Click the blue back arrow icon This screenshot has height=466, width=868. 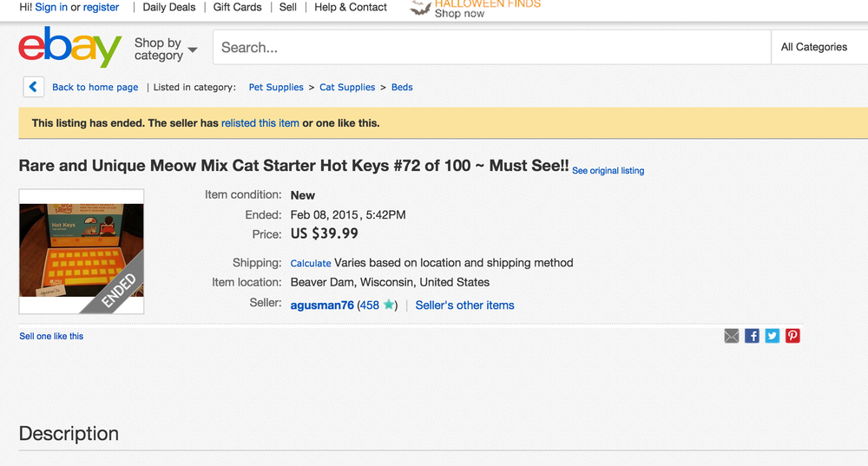[33, 87]
